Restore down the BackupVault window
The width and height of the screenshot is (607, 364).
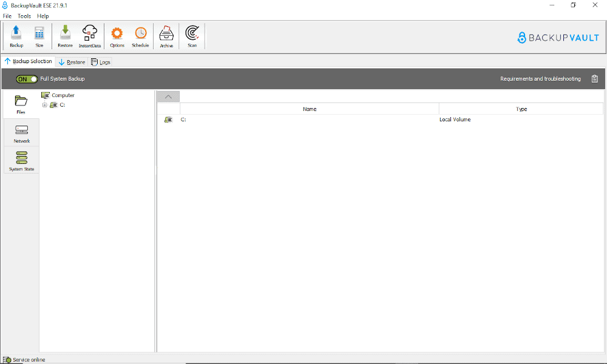(x=574, y=5)
